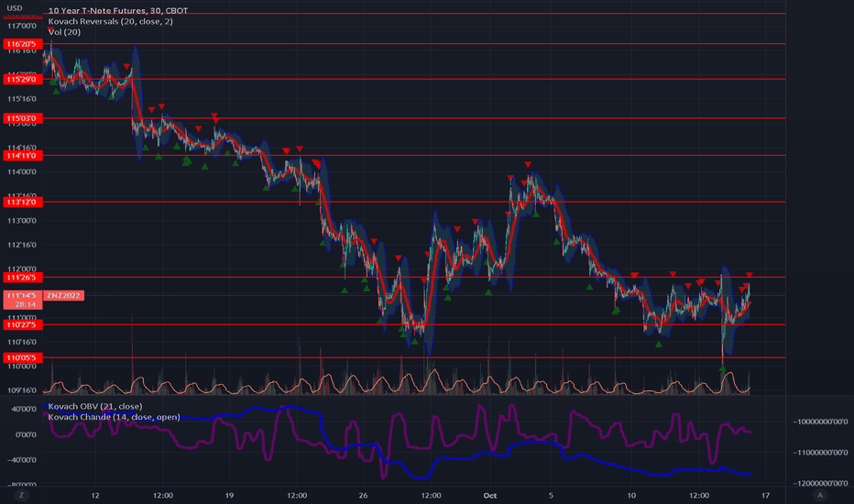Click the 5 date label on the time axis

[551, 495]
